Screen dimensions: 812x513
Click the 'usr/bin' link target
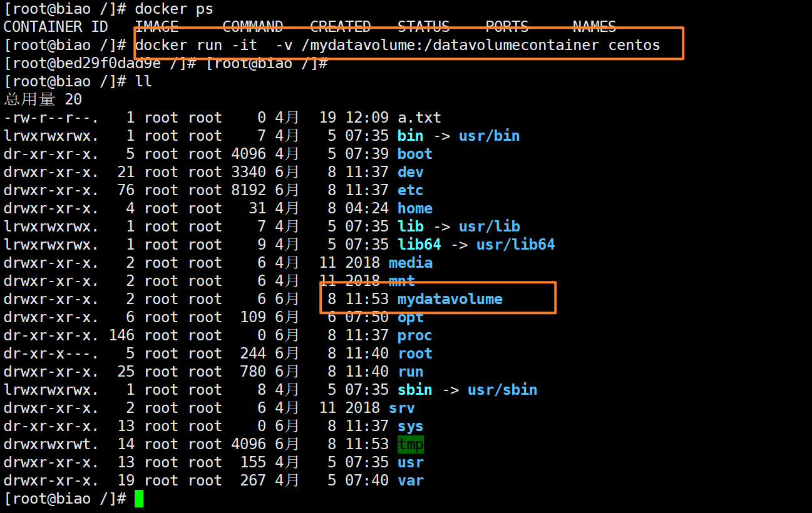[x=490, y=136]
